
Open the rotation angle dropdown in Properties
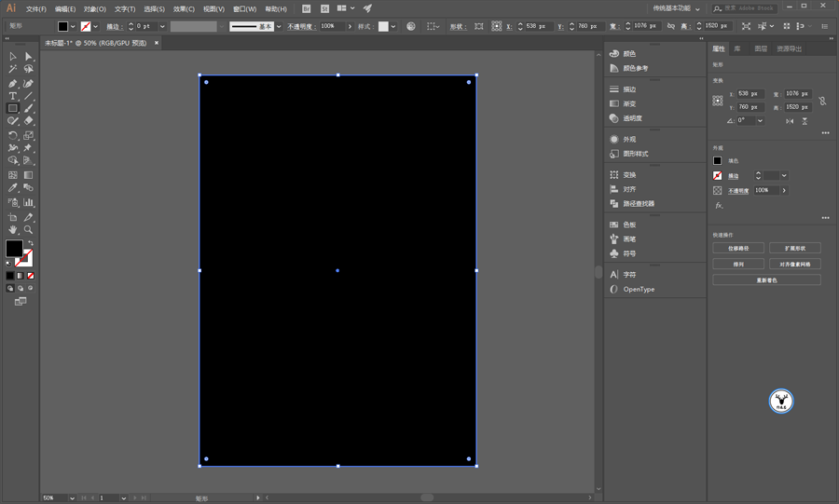coord(760,121)
